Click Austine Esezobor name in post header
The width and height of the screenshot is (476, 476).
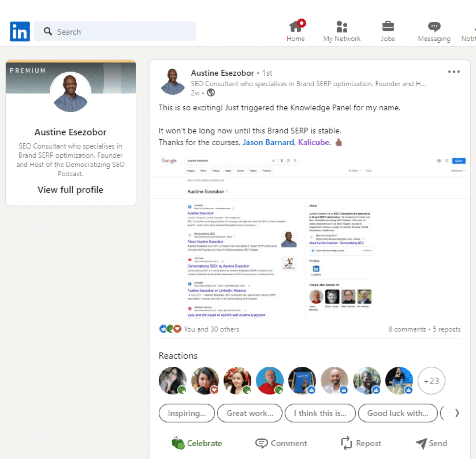222,73
